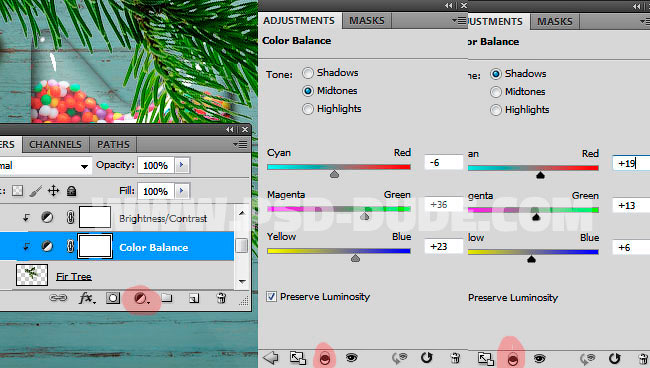This screenshot has height=368, width=650.
Task: Select Midtones tone in left Adjustments panel
Action: [308, 91]
